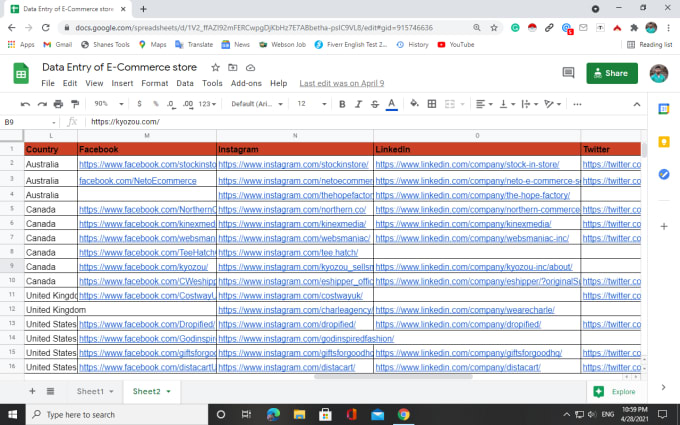
Task: Open linkedin.com/company/dropified link
Action: (x=458, y=324)
